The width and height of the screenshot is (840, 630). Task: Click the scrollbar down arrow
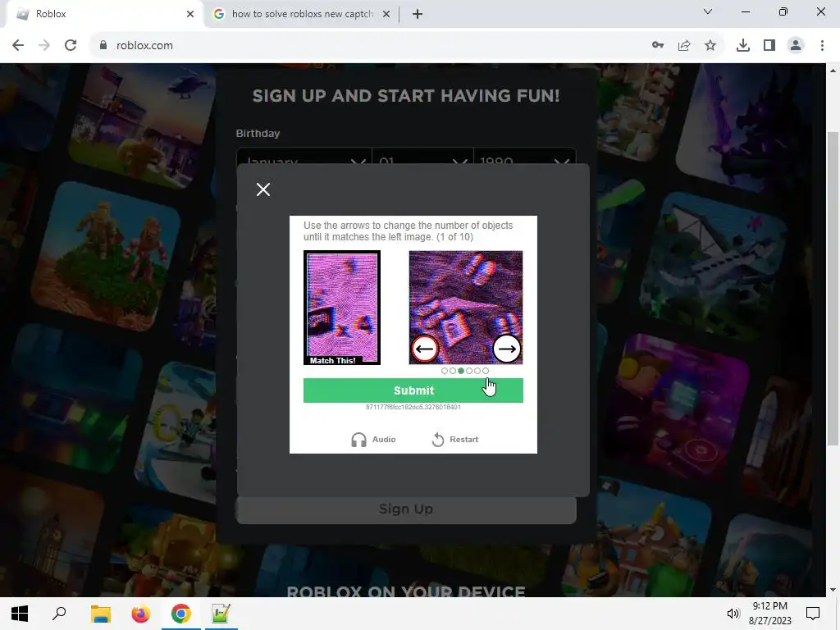(x=833, y=590)
